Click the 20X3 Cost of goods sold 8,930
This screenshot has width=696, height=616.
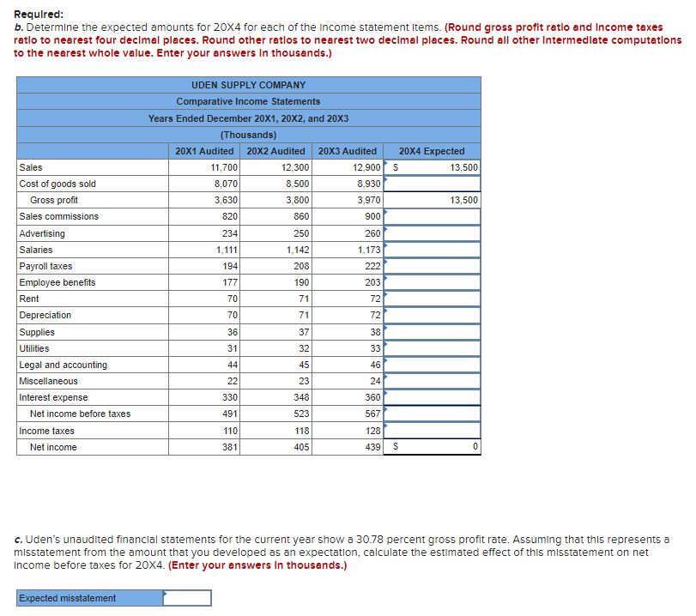point(369,184)
